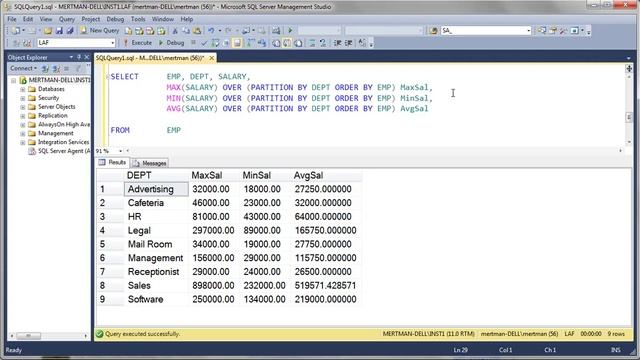Viewport: 640px width, 360px height.
Task: Click the New Query button
Action: (99, 31)
